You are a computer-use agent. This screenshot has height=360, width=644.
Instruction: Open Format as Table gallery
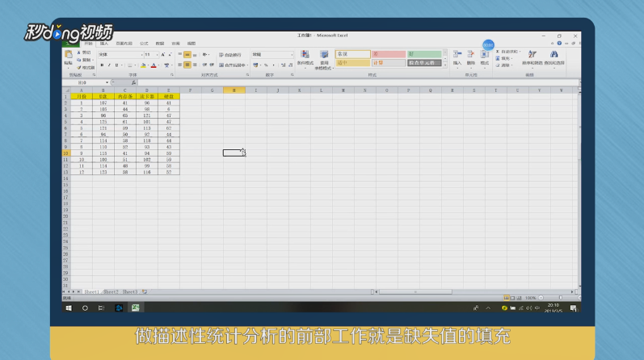coord(324,60)
